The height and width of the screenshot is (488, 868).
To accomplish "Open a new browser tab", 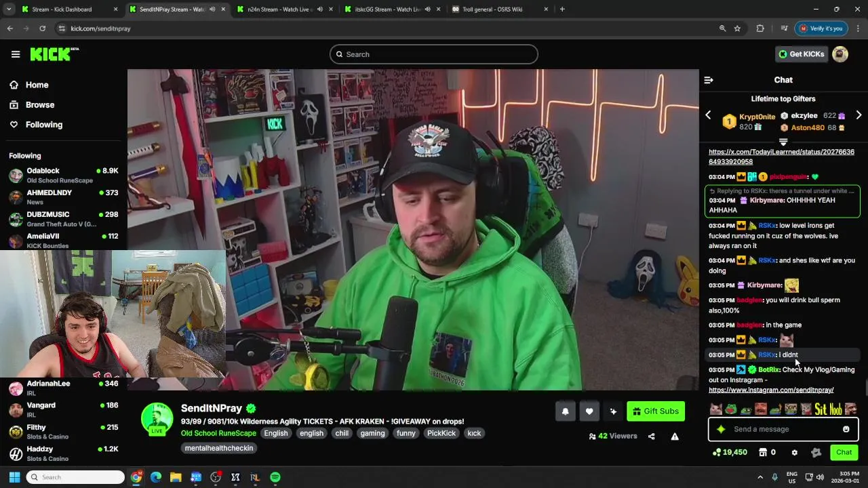I will (x=562, y=9).
